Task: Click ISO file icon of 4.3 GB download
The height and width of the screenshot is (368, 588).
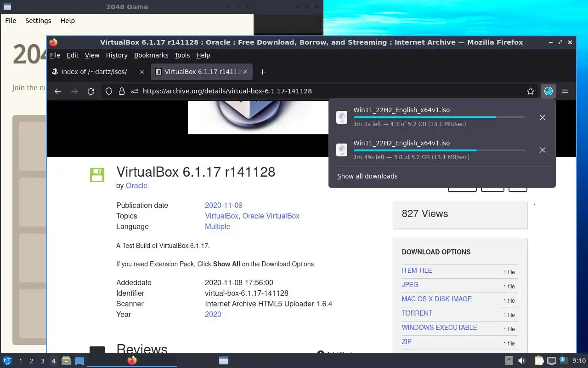Action: pos(342,117)
